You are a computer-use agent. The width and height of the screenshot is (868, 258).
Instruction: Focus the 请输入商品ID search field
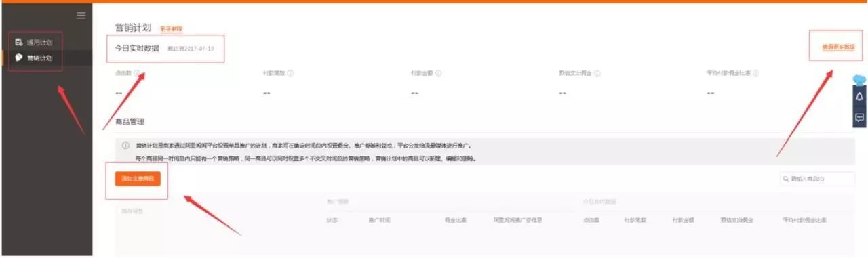click(816, 179)
